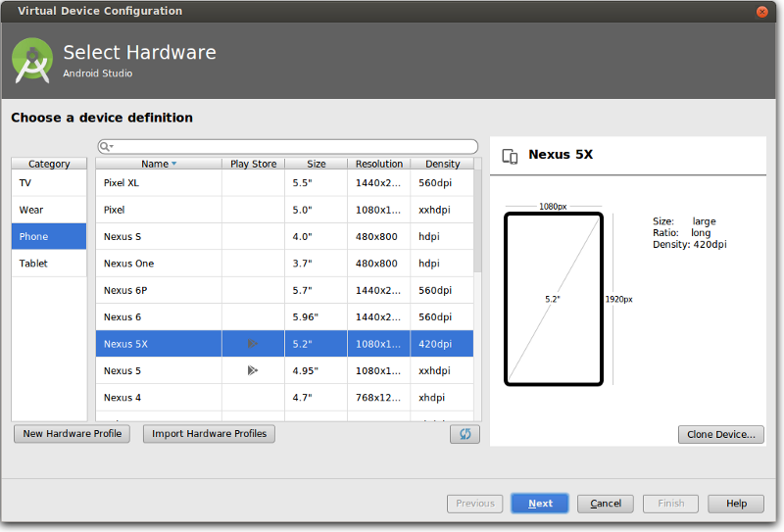The height and width of the screenshot is (532, 784).
Task: Click the Play Store icon in Nexus 5X row
Action: point(253,344)
